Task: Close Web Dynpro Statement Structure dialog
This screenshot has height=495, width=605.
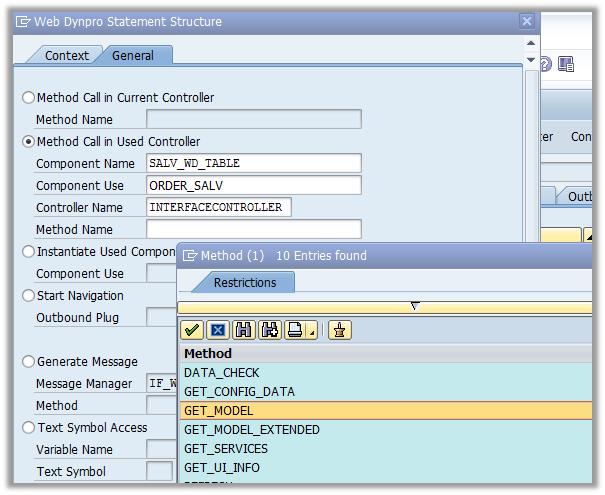Action: point(527,21)
